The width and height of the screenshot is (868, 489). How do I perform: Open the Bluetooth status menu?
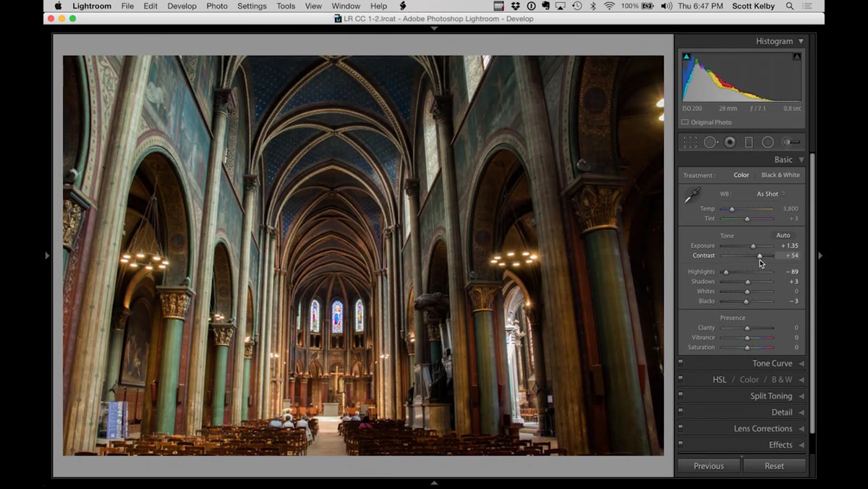click(593, 6)
